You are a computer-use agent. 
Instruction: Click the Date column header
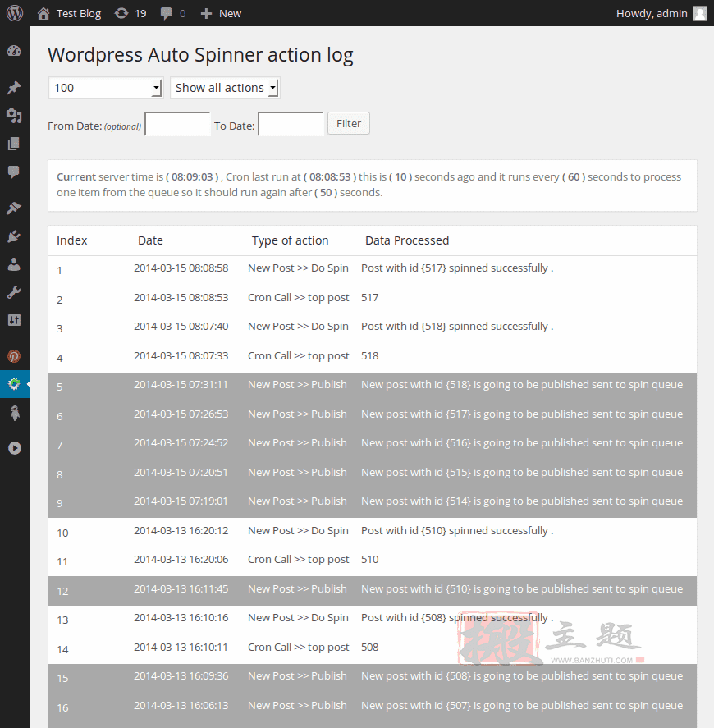150,240
